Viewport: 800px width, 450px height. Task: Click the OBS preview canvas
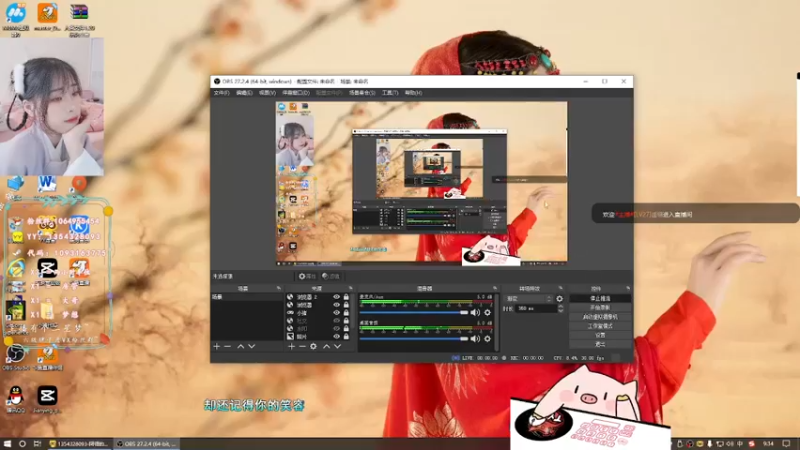[421, 183]
